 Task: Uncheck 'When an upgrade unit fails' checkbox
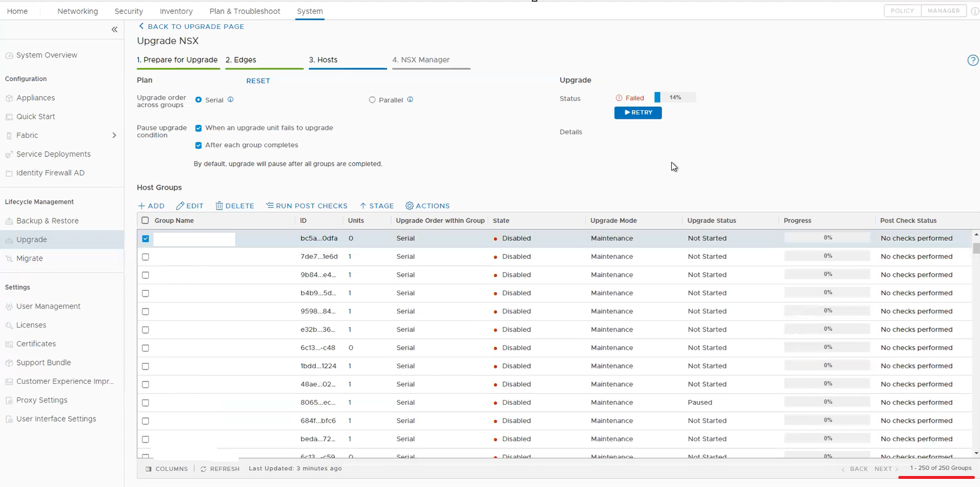click(x=199, y=128)
